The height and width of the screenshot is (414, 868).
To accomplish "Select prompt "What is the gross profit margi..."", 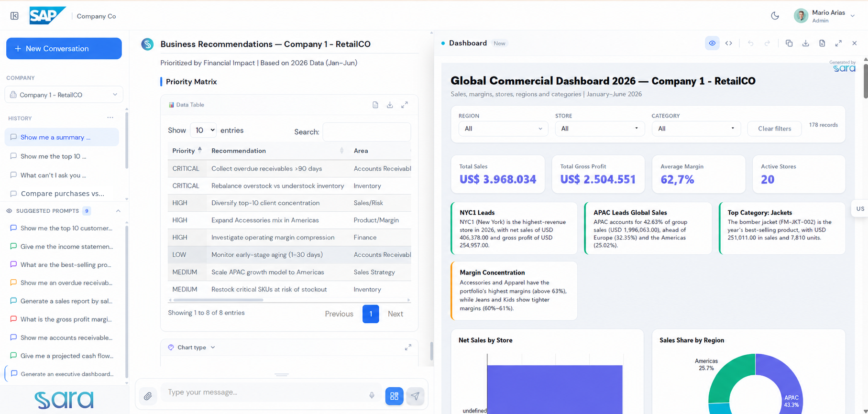I will (x=62, y=319).
